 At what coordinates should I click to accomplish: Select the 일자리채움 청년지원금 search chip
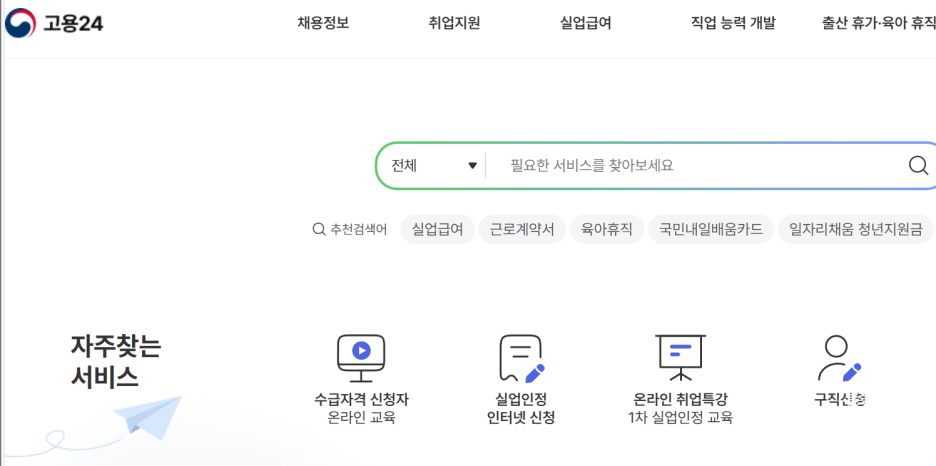[855, 230]
